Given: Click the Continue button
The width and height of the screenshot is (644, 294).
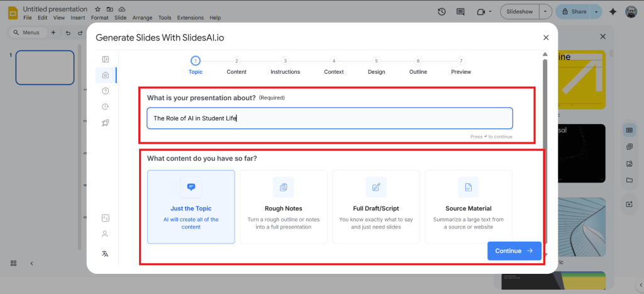Looking at the screenshot, I should click(514, 251).
